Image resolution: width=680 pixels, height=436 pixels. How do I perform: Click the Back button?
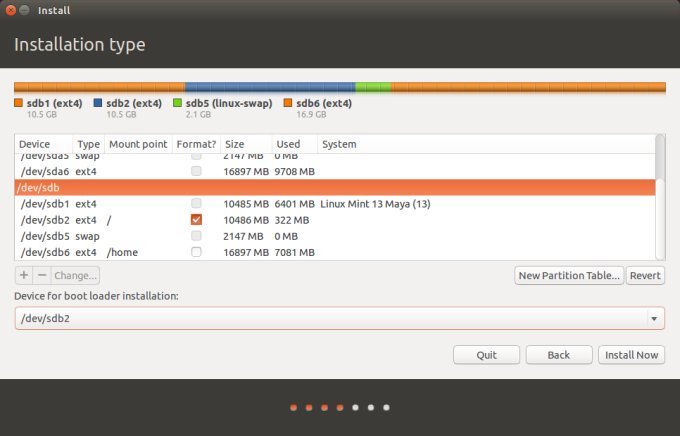tap(558, 355)
